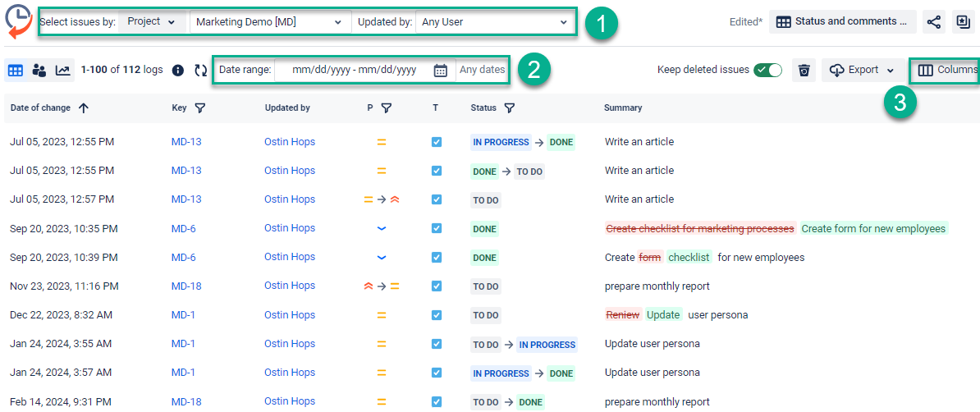Switch to the table grid view icon
980x412 pixels.
15,71
